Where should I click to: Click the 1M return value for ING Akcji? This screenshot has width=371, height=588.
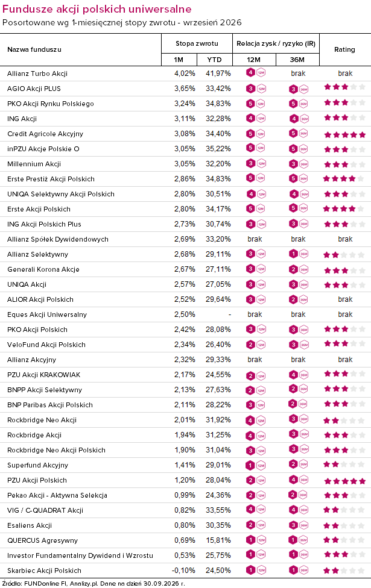click(185, 119)
